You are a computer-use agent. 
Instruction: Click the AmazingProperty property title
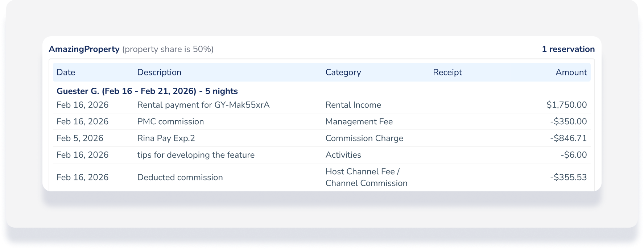[x=84, y=49]
